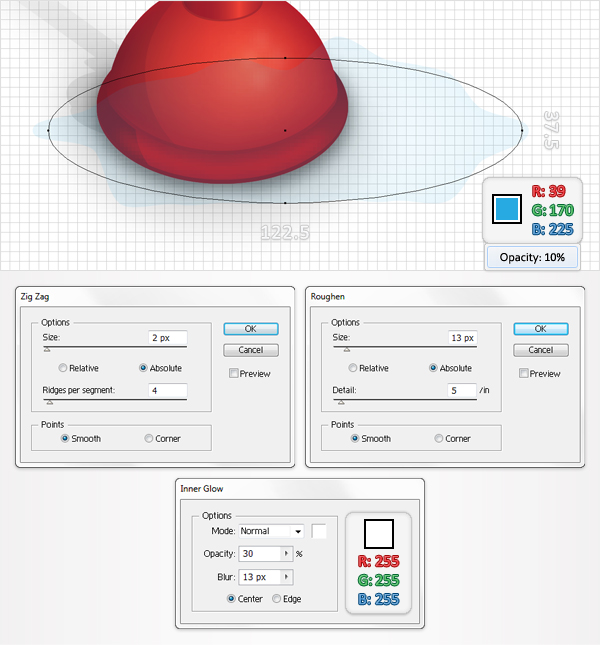Click the Ridges per segment slider handle
Viewport: 600px width, 645px height.
50,402
